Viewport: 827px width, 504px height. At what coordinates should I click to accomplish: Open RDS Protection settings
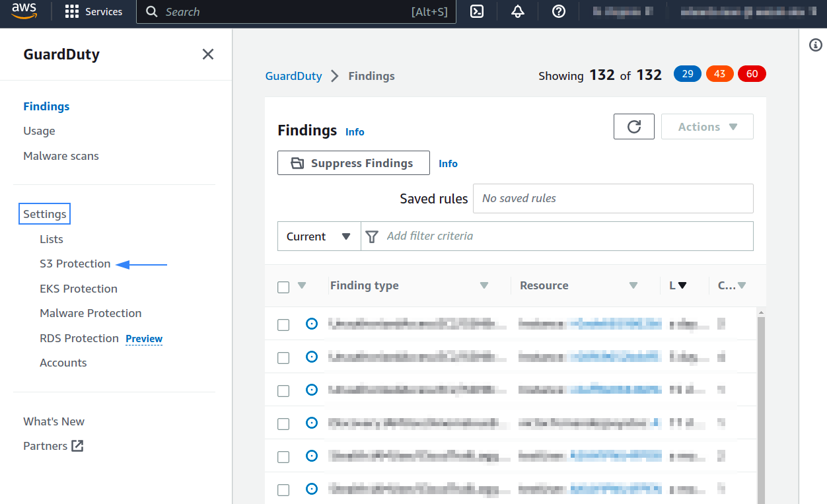click(x=79, y=338)
